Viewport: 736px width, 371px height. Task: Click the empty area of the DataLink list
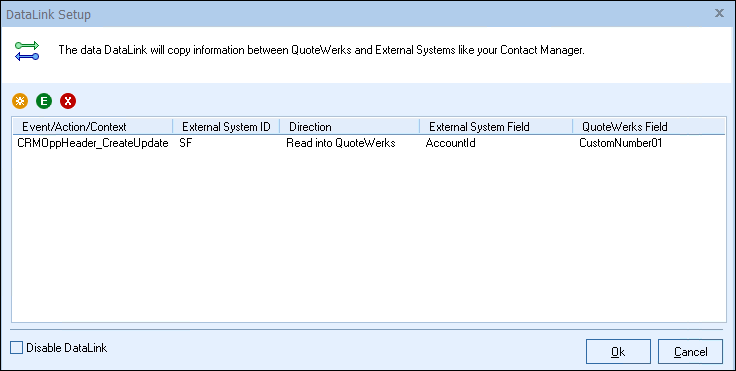coord(368,235)
